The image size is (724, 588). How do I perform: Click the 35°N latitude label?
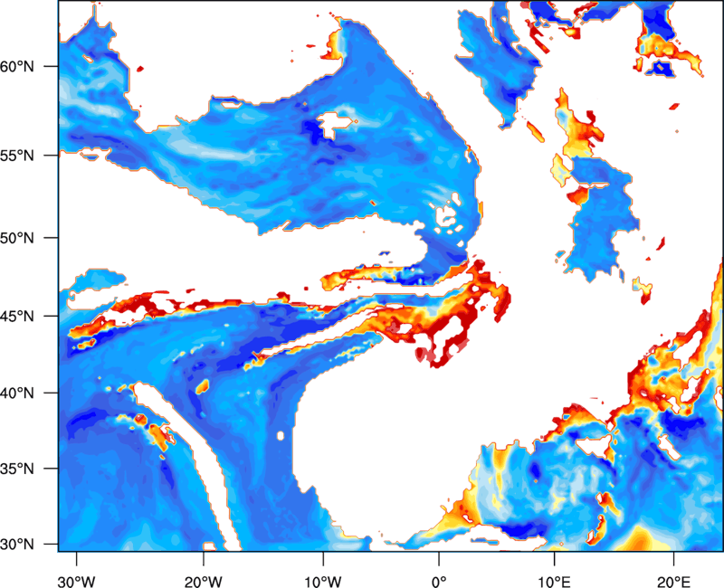pos(17,469)
